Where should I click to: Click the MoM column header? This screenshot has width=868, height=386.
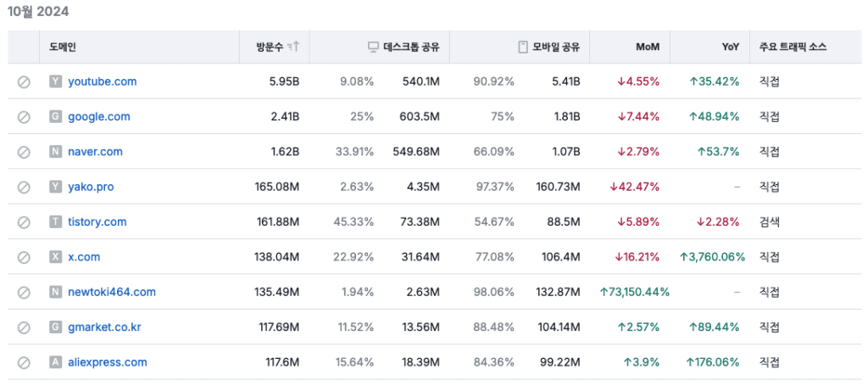pos(648,47)
